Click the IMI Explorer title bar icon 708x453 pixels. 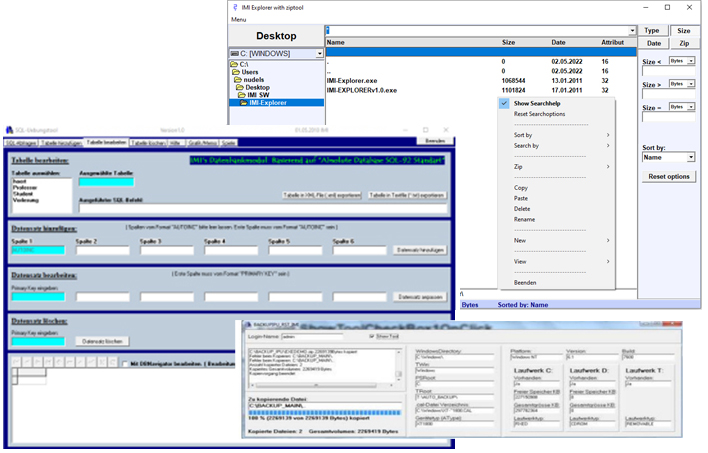(236, 6)
